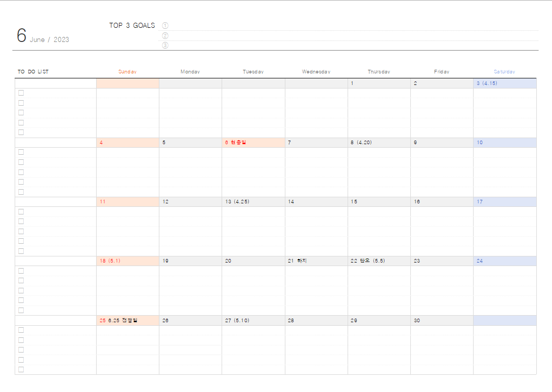Screen dimensions: 552x392
Task: Tick the bottom to-do checkbox in June 25 week
Action: tap(21, 369)
